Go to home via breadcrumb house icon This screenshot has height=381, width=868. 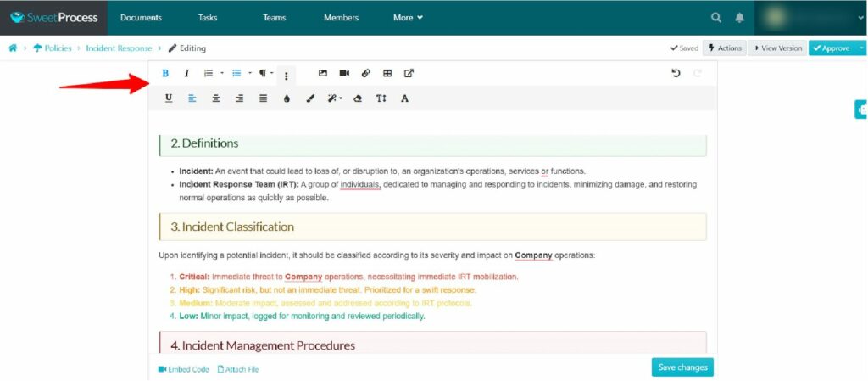pyautogui.click(x=13, y=48)
